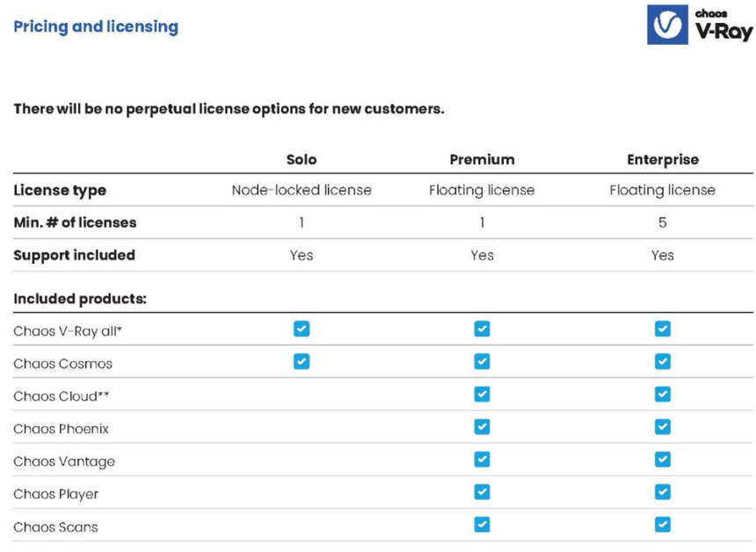The image size is (756, 552).
Task: Click the 'Premium' column header
Action: [x=482, y=160]
